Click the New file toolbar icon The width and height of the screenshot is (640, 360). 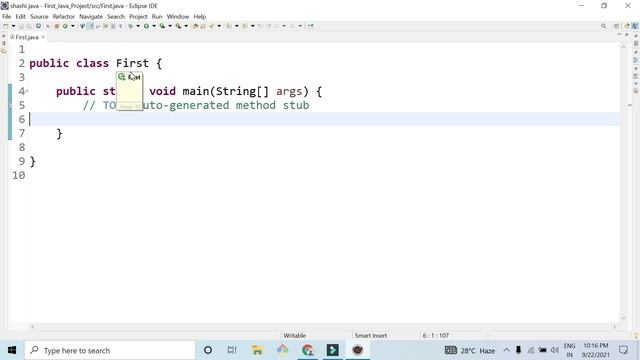click(5, 26)
